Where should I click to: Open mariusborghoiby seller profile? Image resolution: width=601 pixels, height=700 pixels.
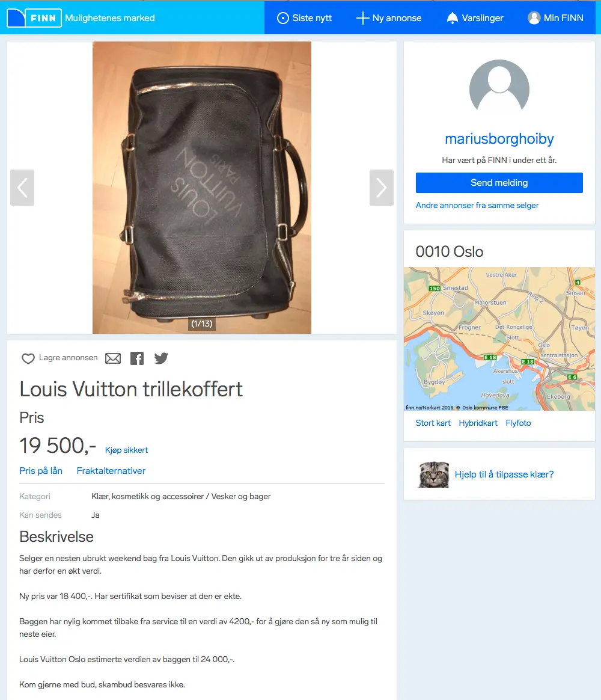(499, 139)
